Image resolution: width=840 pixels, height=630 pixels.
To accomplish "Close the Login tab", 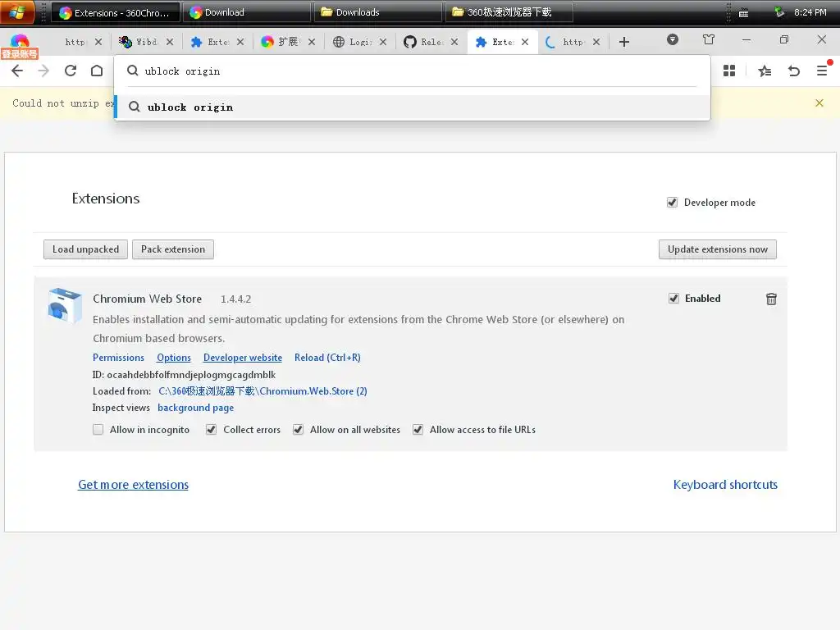I will click(383, 42).
